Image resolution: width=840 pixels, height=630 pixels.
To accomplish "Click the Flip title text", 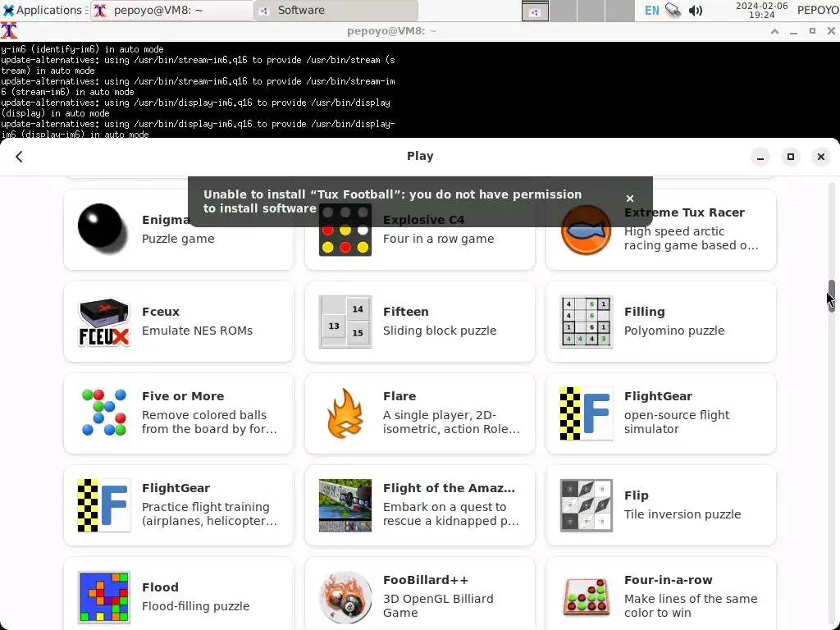I will point(636,495).
